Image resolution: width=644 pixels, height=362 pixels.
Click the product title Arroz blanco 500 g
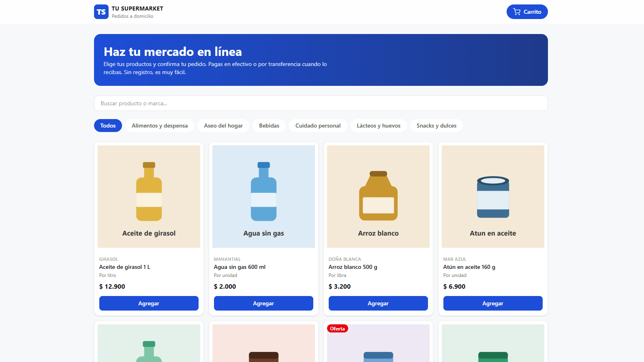(353, 267)
